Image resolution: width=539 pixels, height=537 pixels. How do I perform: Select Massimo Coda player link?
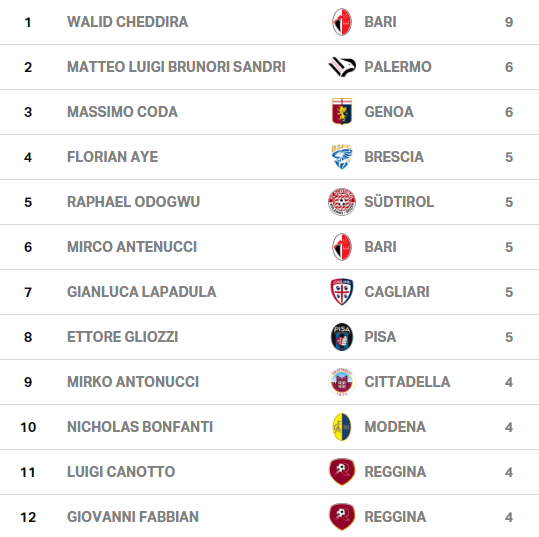click(122, 112)
